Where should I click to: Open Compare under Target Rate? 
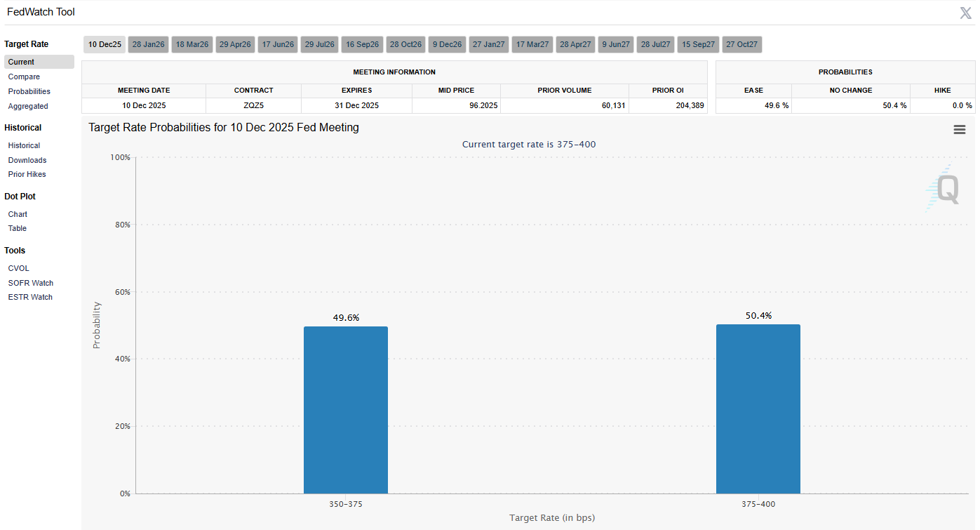24,77
